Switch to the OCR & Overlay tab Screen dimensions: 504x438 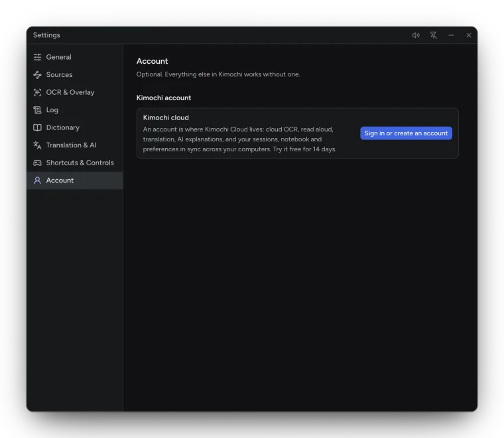coord(74,93)
